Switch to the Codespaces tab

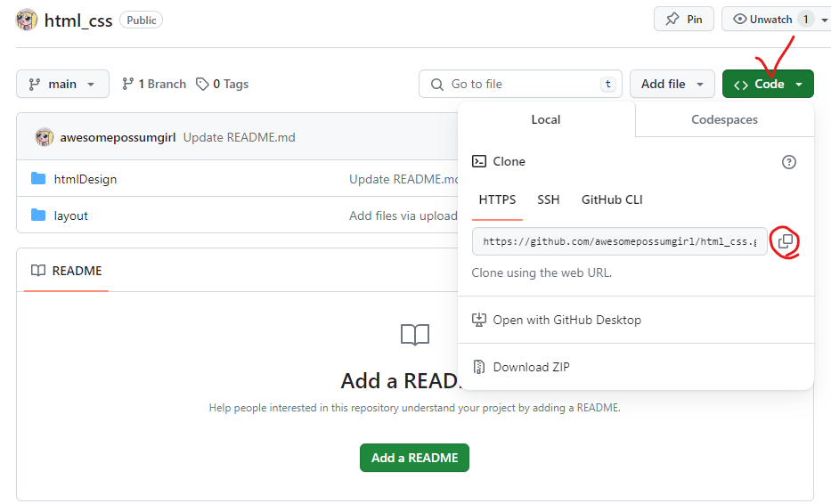click(x=724, y=120)
